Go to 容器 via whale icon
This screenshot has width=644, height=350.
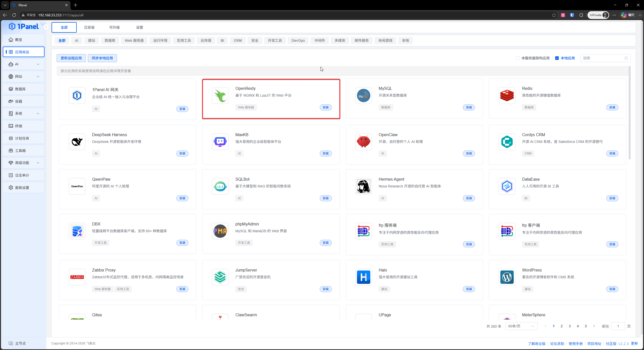point(11,101)
